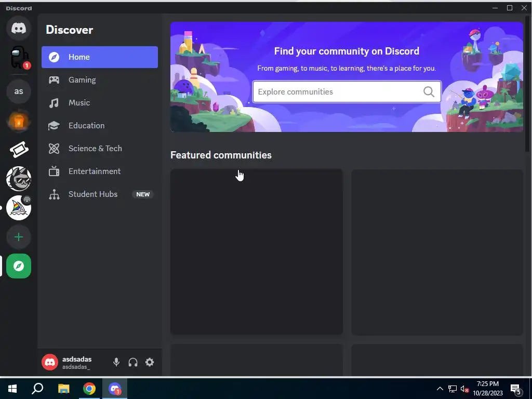Maximize the Discord window
This screenshot has width=532, height=399.
click(x=510, y=8)
